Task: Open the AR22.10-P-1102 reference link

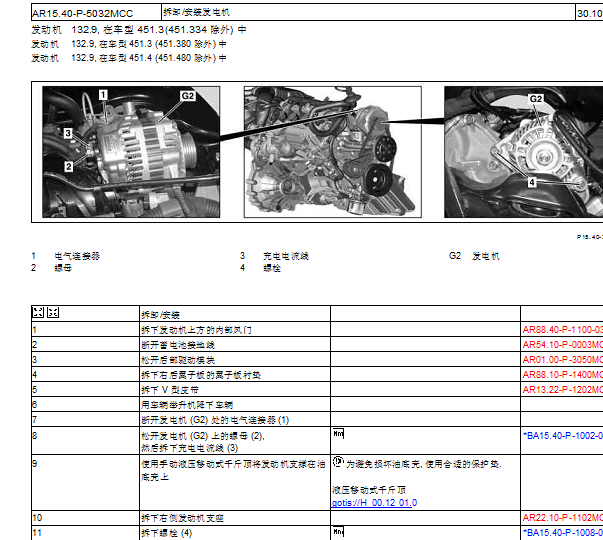Action: pos(563,518)
